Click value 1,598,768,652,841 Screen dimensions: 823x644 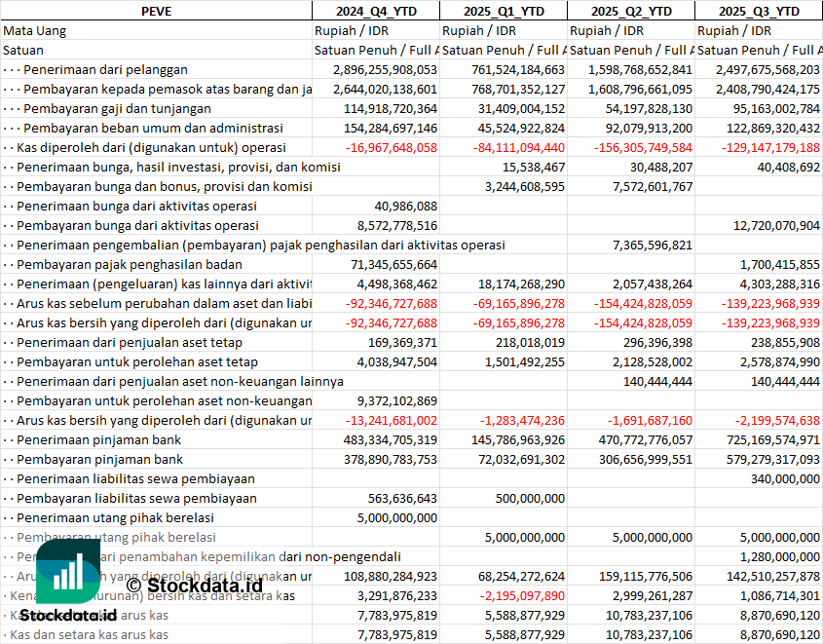[640, 70]
